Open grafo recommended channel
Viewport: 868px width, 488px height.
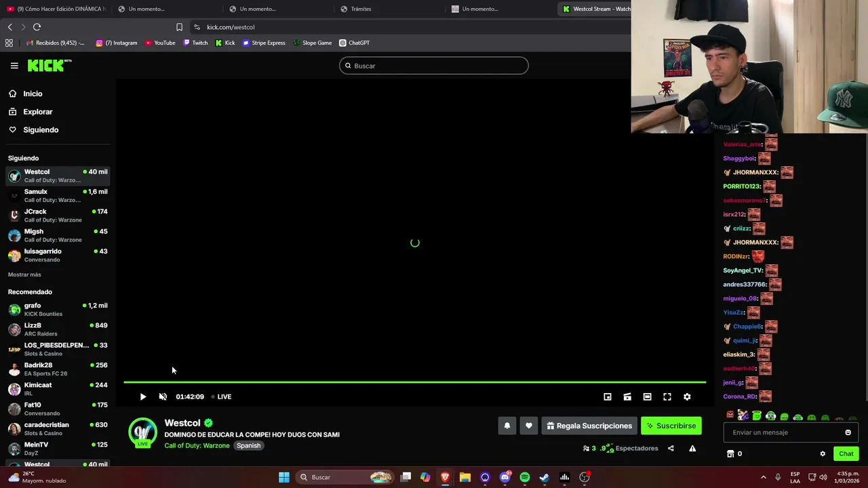click(x=58, y=309)
